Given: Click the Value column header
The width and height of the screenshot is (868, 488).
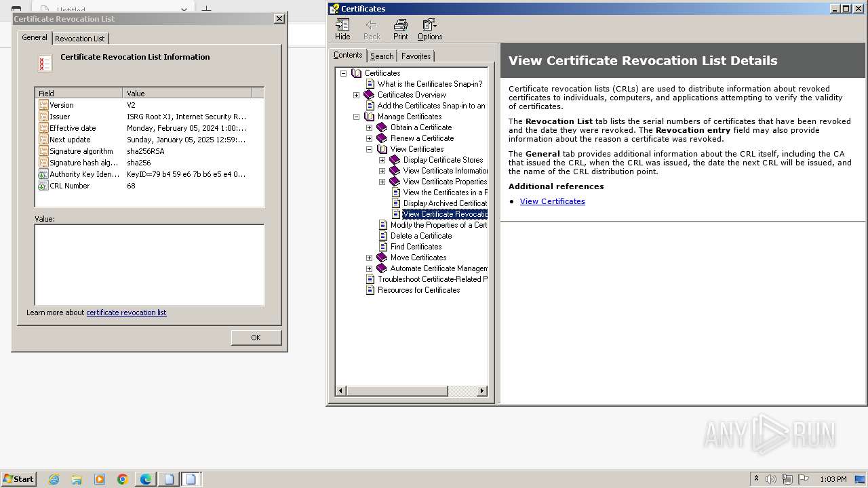Looking at the screenshot, I should (187, 94).
